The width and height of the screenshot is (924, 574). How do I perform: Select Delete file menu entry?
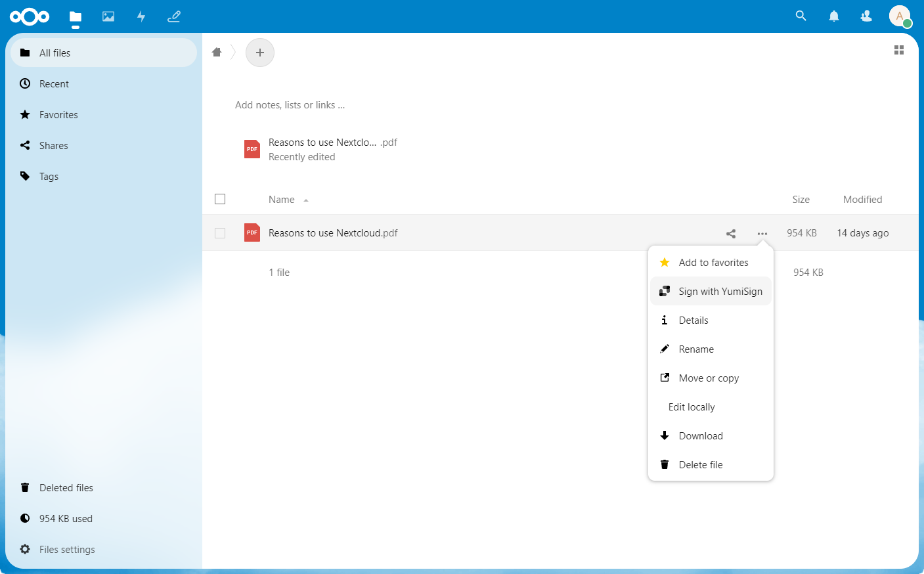click(711, 465)
